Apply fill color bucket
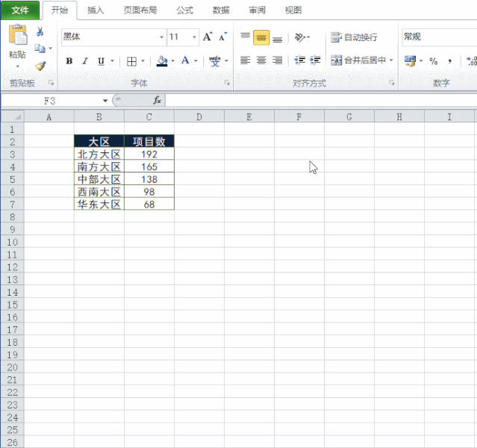The image size is (477, 448). (x=162, y=61)
